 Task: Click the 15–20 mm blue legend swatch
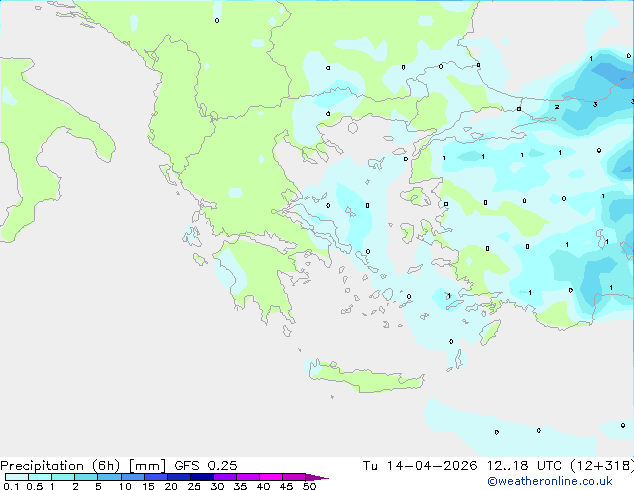coord(155,477)
